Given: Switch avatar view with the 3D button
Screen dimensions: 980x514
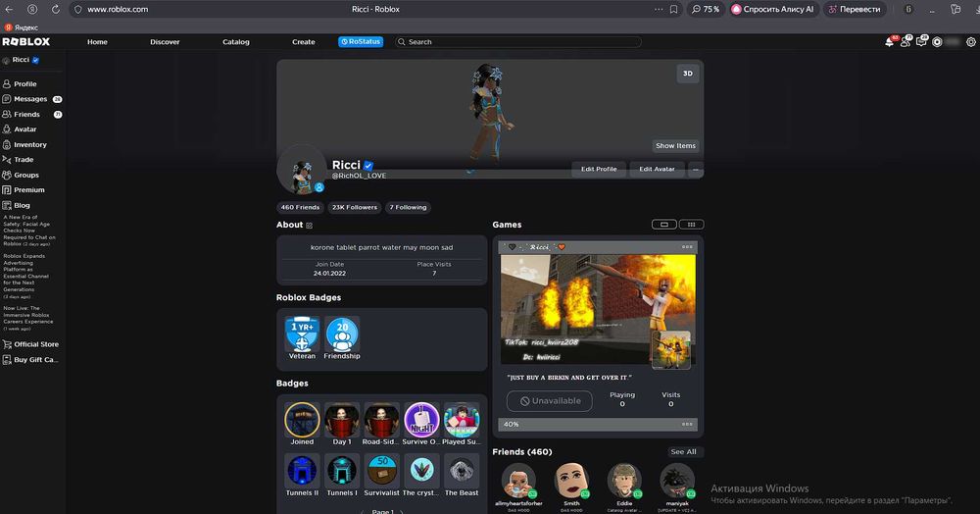Looking at the screenshot, I should (x=688, y=74).
